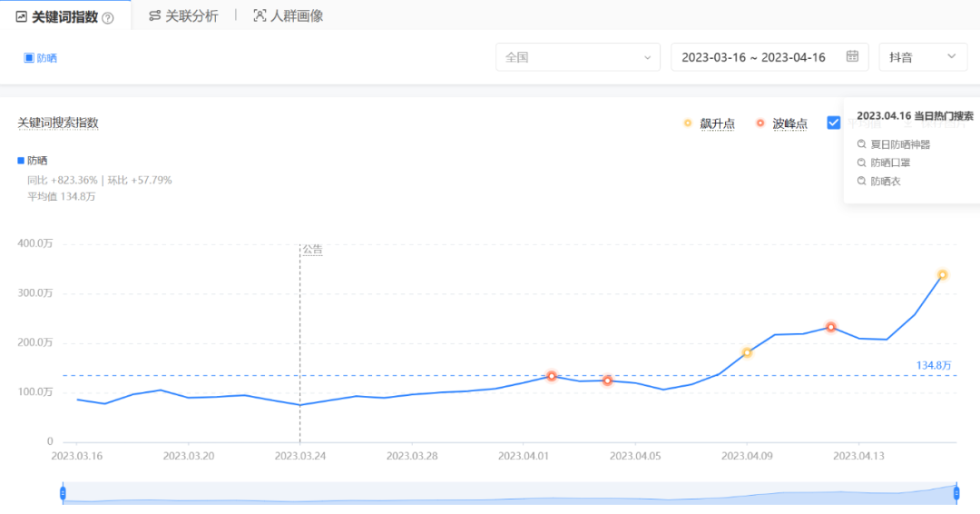Viewport: 980px width, 514px height.
Task: Switch to the 关联分析 tab
Action: click(x=191, y=16)
